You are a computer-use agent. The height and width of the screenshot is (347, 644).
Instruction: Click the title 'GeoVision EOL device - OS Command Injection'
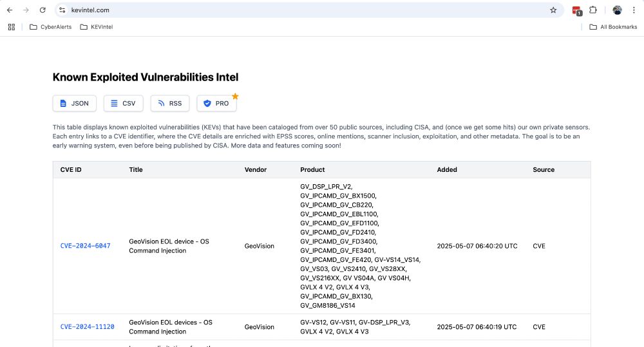click(169, 246)
